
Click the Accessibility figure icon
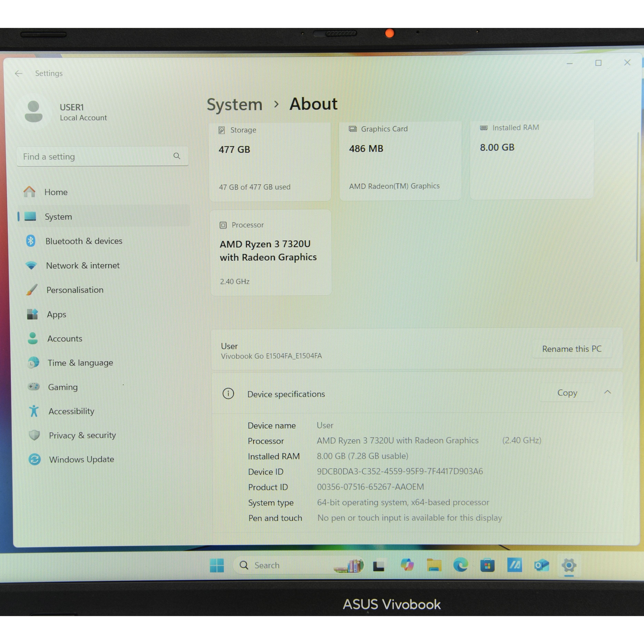click(x=34, y=411)
